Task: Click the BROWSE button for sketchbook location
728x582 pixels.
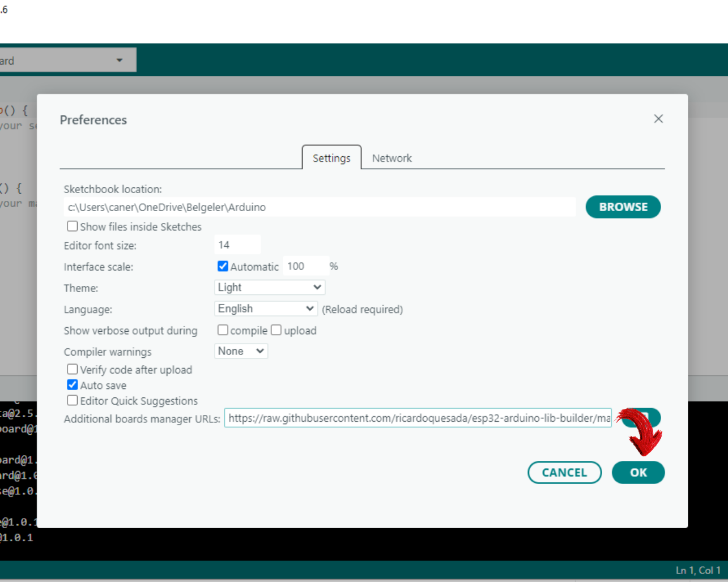Action: click(623, 207)
